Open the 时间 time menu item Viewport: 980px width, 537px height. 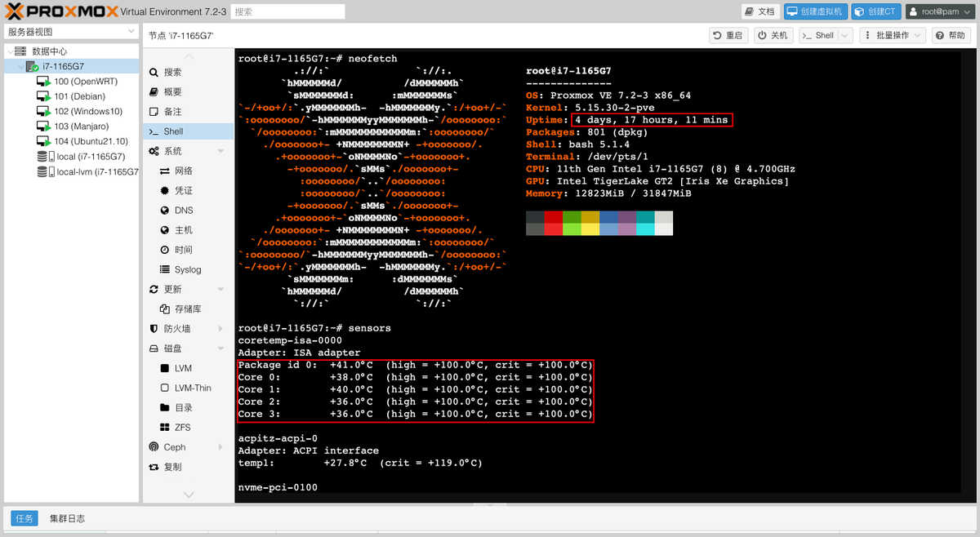point(188,250)
